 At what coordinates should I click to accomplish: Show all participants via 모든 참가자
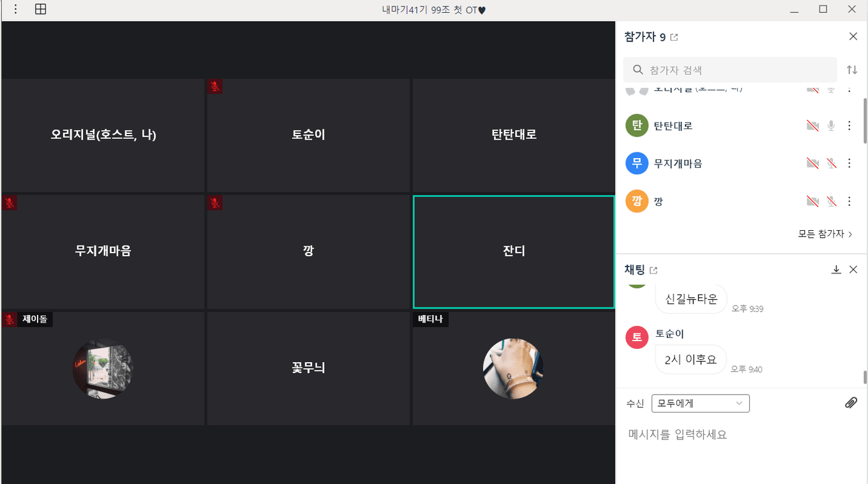coord(825,234)
